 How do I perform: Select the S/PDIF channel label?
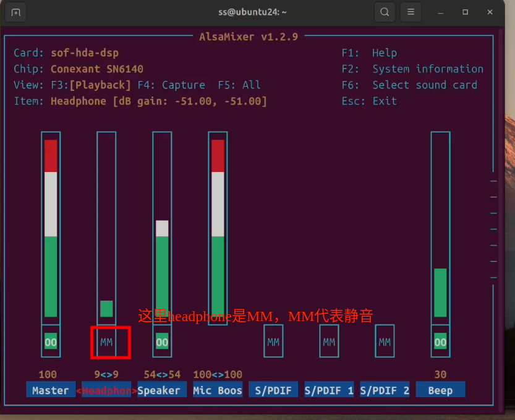point(273,390)
